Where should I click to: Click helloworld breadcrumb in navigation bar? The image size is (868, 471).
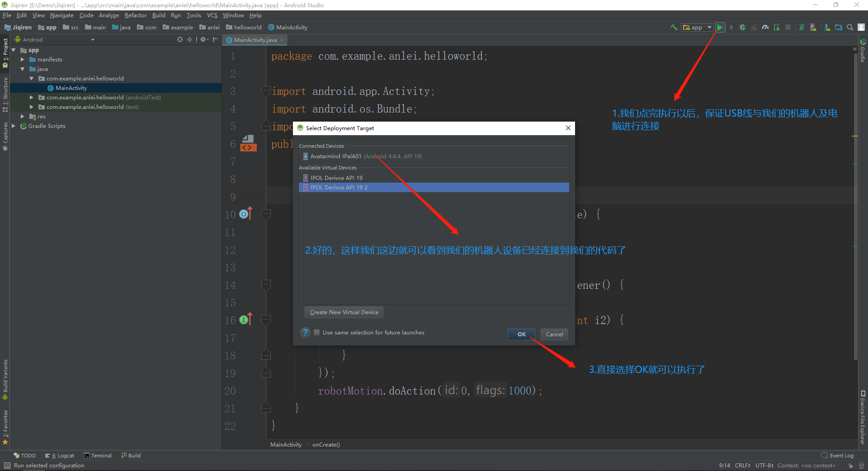pos(244,28)
